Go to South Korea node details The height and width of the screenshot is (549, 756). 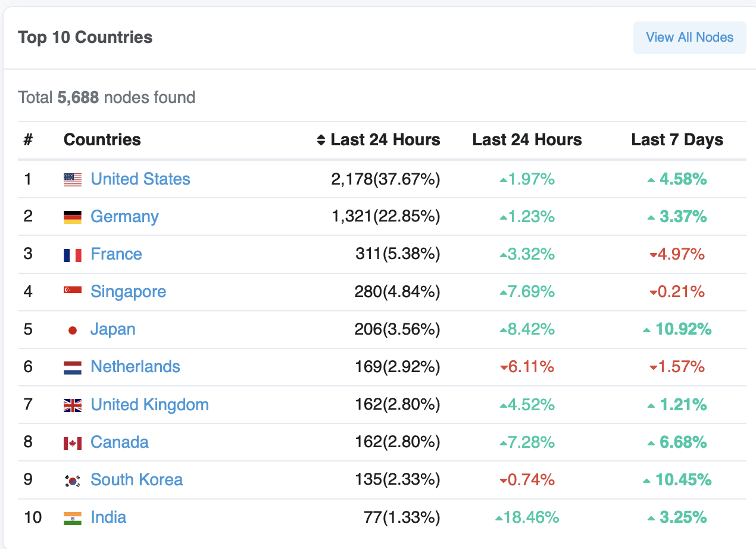(136, 480)
